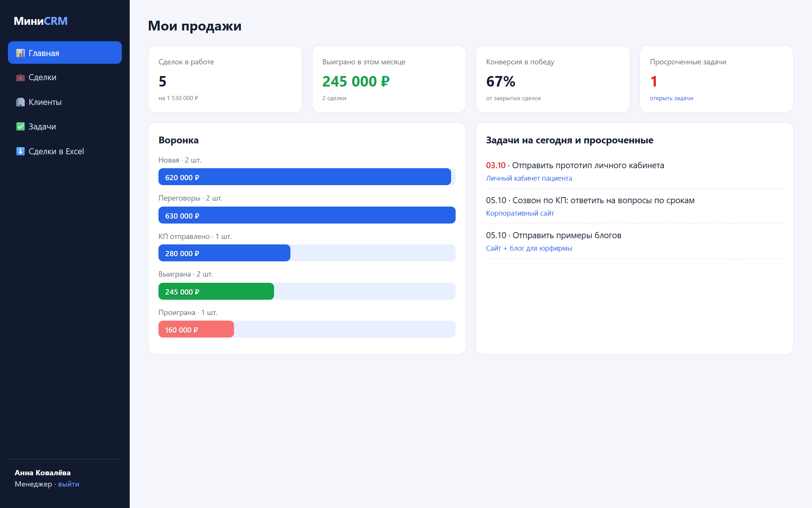Click the label Переговоры · 2 шт.
Image resolution: width=812 pixels, height=508 pixels.
point(191,198)
